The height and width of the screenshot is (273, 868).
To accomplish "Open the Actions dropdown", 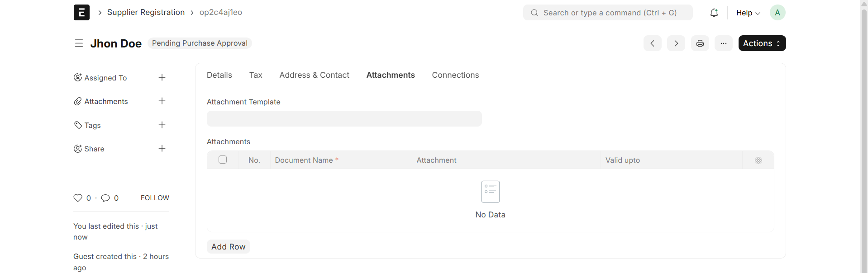I will tap(762, 43).
